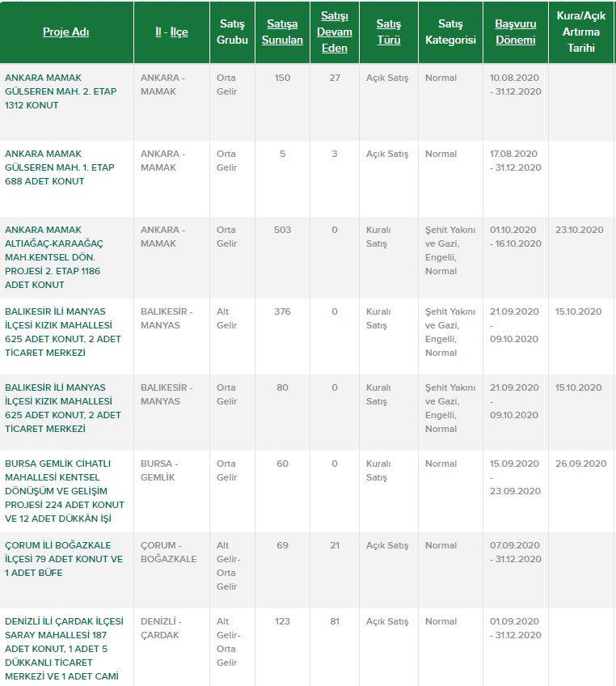This screenshot has width=616, height=686.
Task: Sort table by Proje Adı column header
Action: [x=65, y=32]
